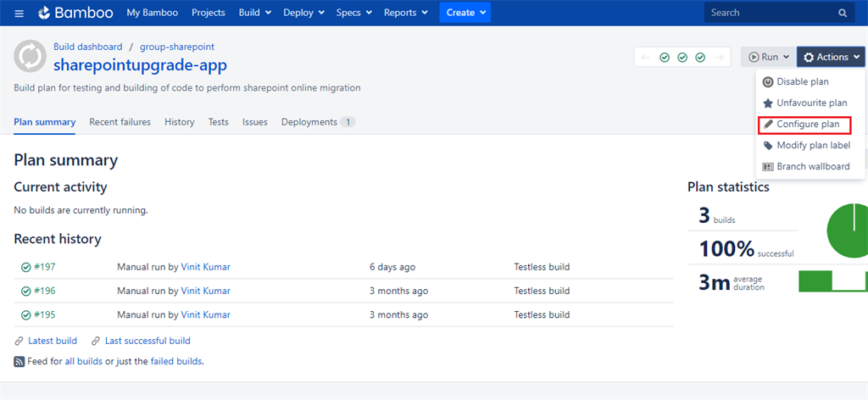Open Projects in top navigation

209,13
